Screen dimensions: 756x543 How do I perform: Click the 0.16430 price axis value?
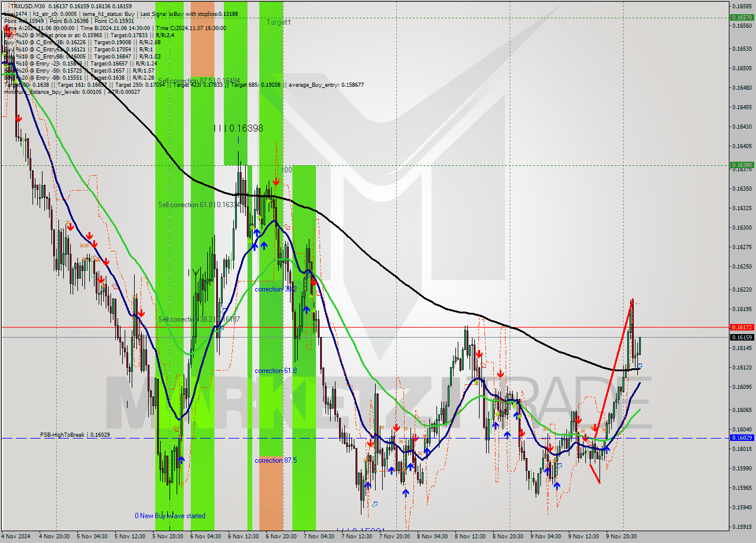click(742, 126)
